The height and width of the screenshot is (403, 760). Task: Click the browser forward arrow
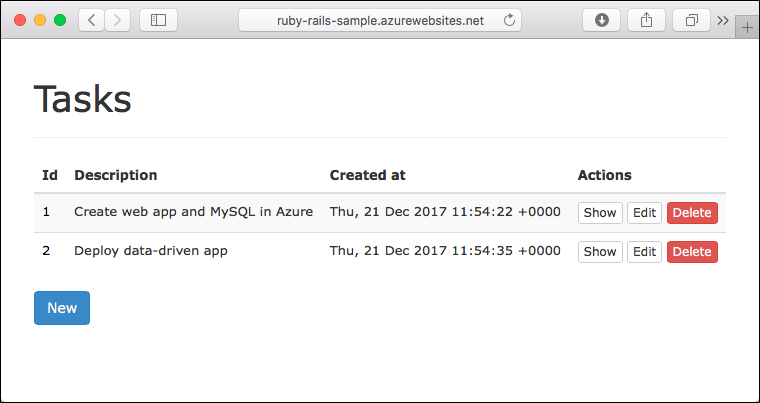pos(117,20)
